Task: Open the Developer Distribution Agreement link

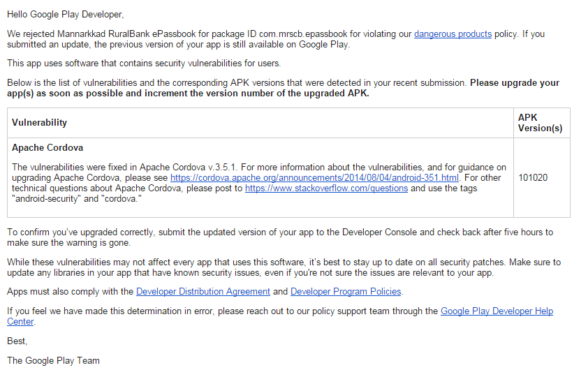Action: (x=203, y=292)
